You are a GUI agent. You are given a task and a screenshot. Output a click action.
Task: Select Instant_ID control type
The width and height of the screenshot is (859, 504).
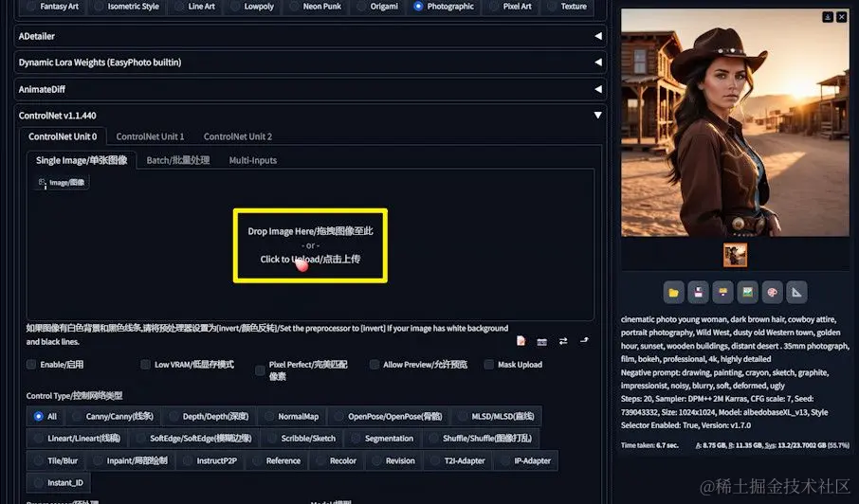click(58, 482)
